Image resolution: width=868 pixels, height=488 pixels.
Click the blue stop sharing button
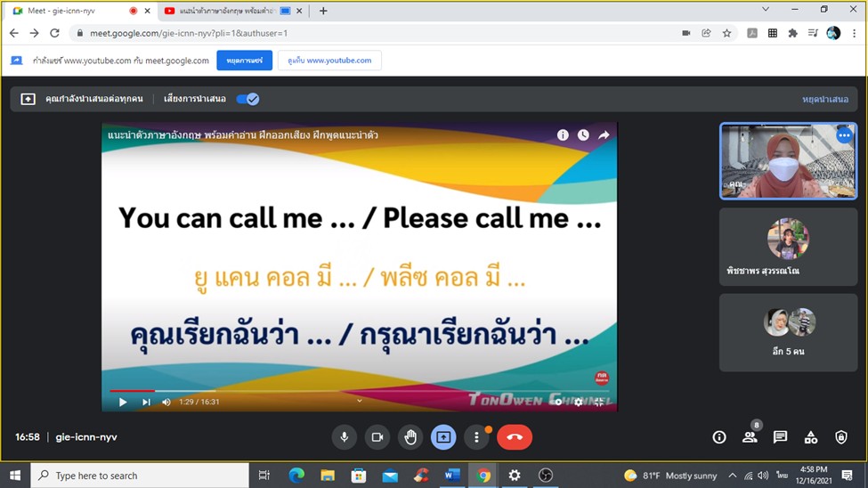pyautogui.click(x=244, y=61)
